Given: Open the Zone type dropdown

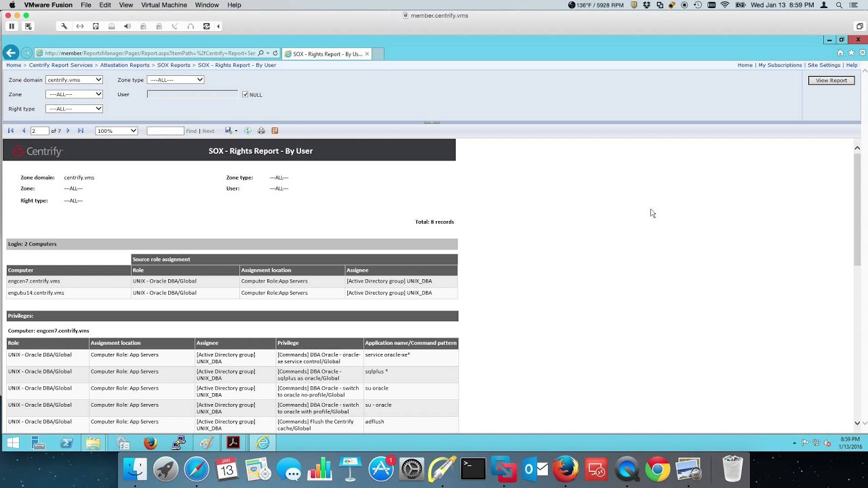Looking at the screenshot, I should pyautogui.click(x=176, y=80).
